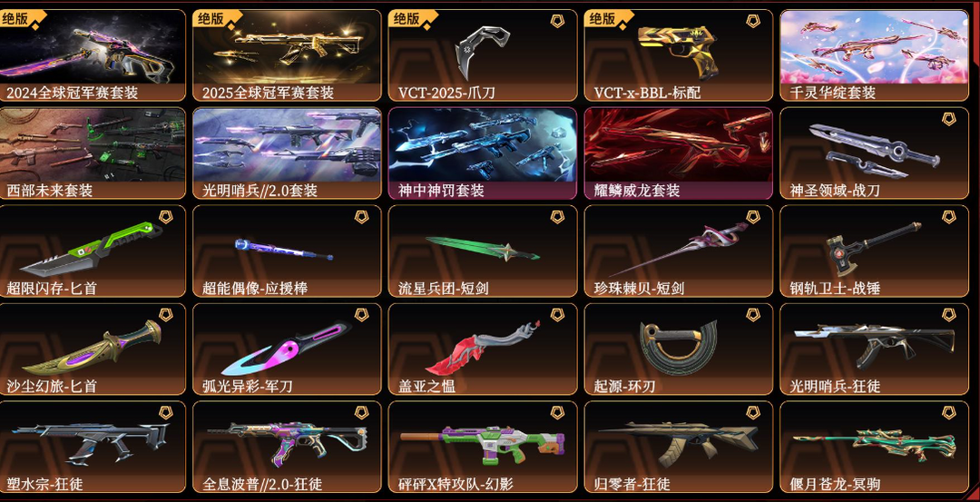
Task: Select the green 流星兵团-短剑 sword
Action: 483,251
